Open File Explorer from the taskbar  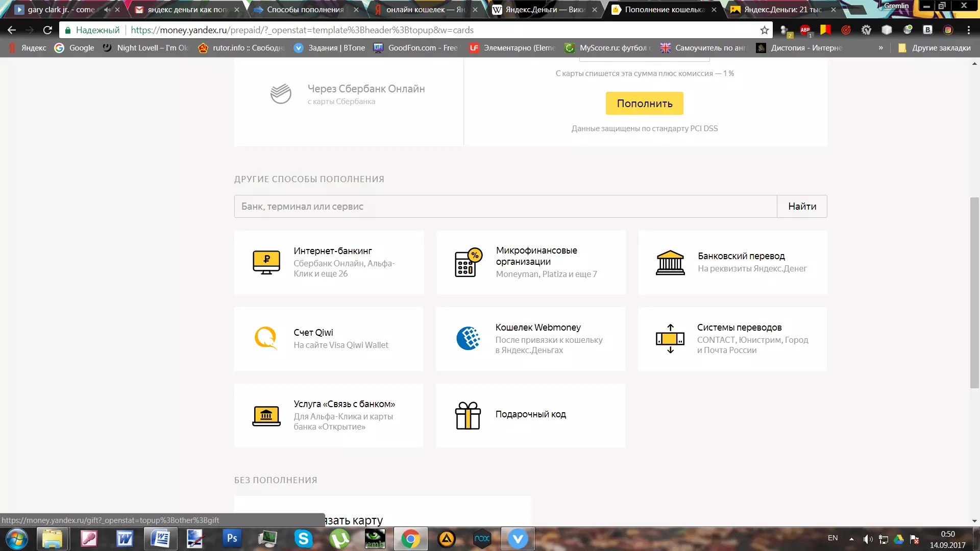(x=52, y=538)
